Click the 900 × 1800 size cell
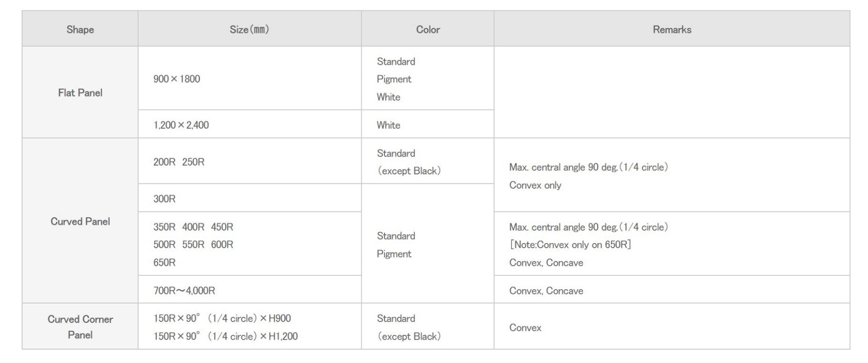This screenshot has height=363, width=868. tap(177, 79)
